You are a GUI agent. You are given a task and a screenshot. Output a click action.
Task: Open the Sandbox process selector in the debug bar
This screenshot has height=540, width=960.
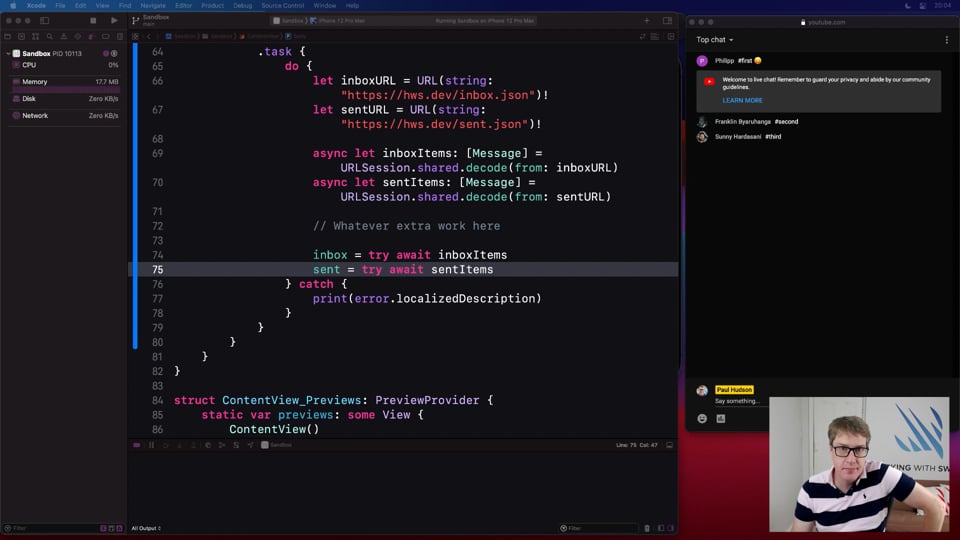click(x=277, y=445)
